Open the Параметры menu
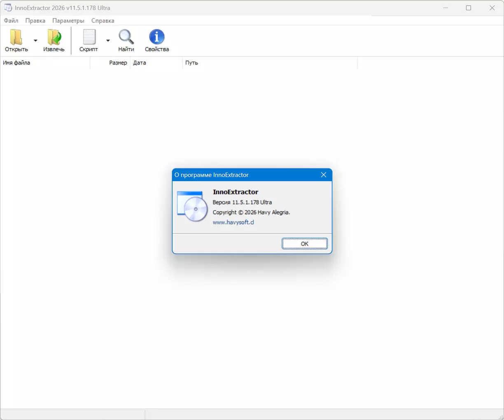 click(68, 21)
